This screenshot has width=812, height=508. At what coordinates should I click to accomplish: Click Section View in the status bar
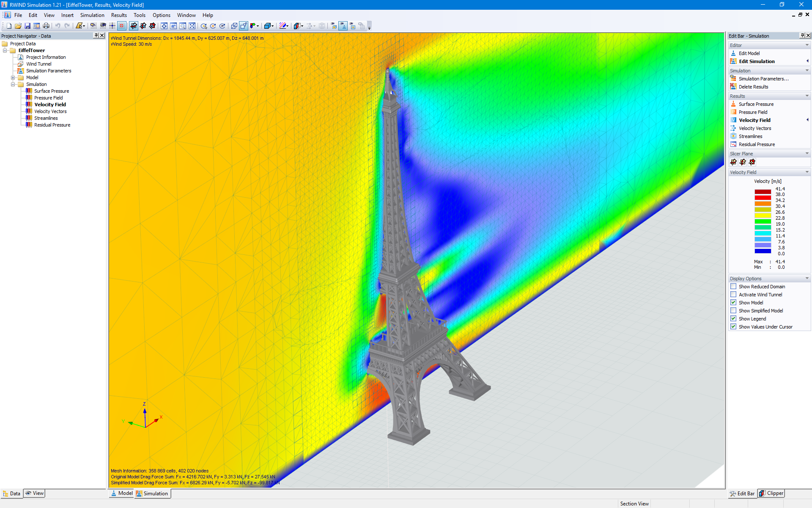pyautogui.click(x=634, y=504)
